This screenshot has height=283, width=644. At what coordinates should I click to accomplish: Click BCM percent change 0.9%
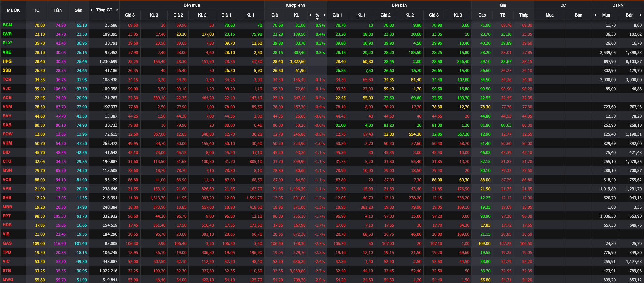(320, 25)
